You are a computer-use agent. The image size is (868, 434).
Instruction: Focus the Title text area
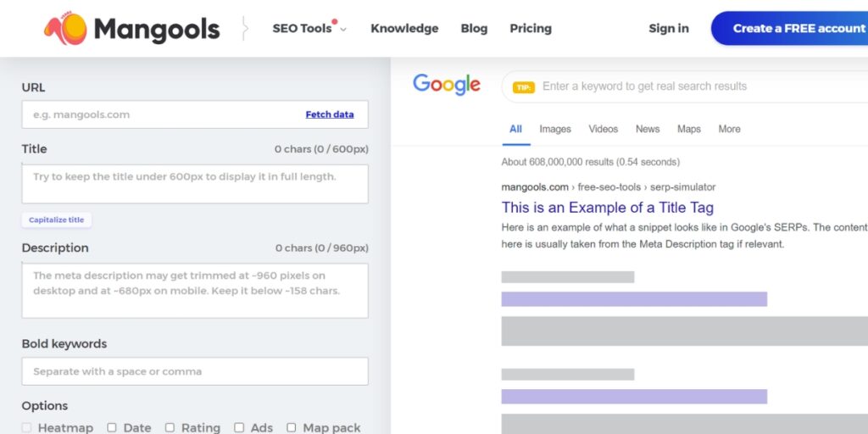pos(195,184)
